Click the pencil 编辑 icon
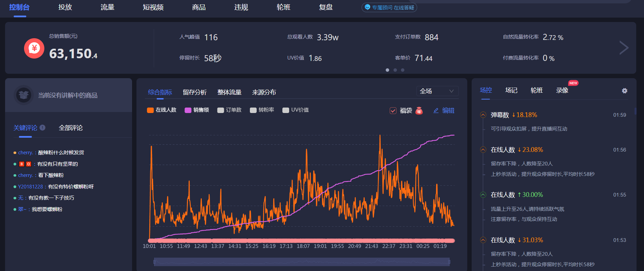This screenshot has width=644, height=271. point(436,111)
